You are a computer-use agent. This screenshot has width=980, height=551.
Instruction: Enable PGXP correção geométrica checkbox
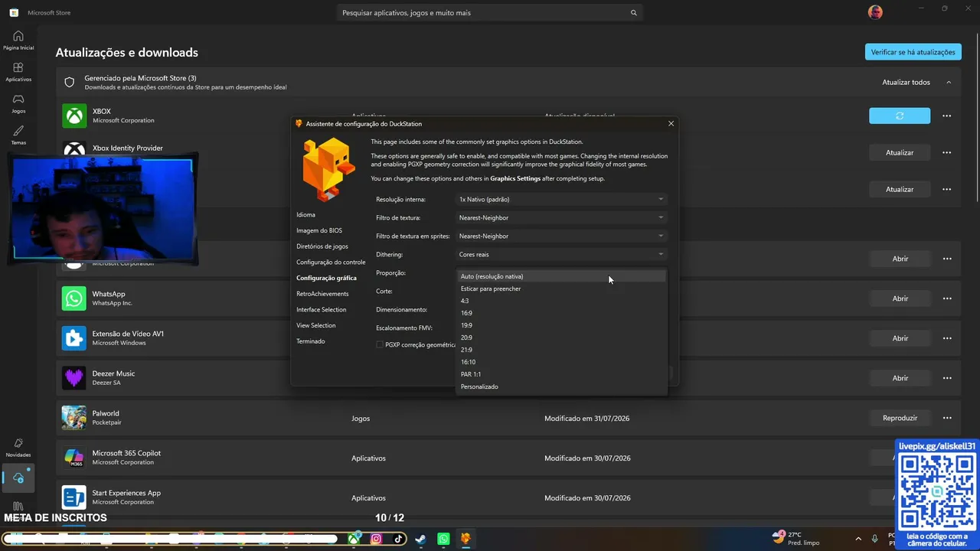tap(380, 344)
